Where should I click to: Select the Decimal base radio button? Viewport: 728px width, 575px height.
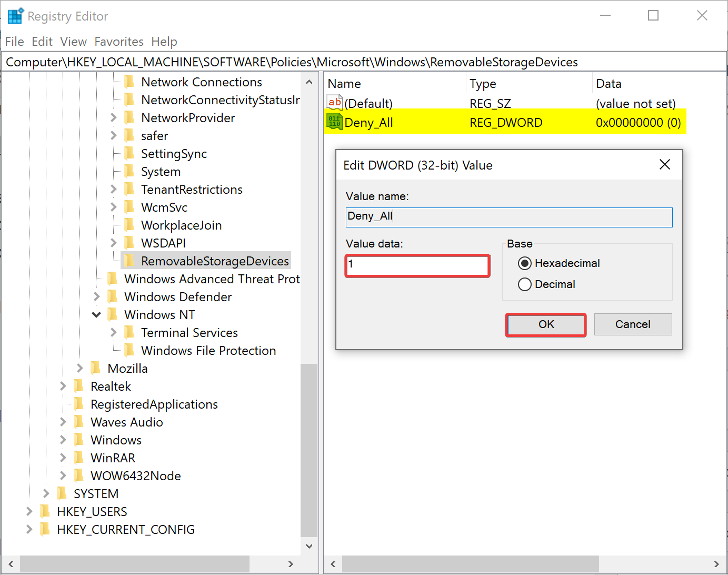point(525,284)
